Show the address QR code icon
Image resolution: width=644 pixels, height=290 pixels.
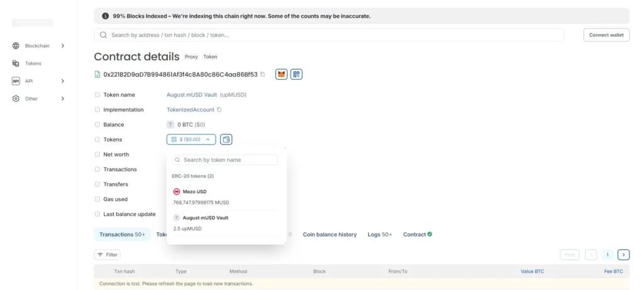297,74
